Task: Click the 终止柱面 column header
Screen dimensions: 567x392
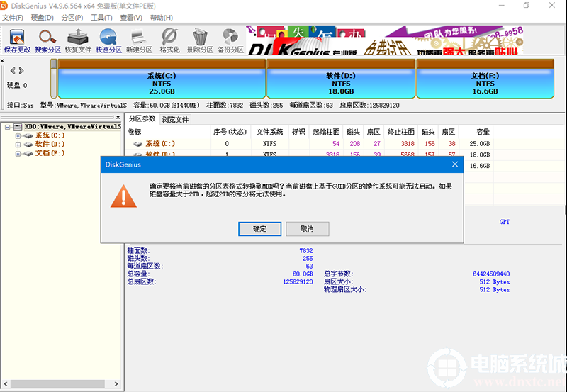Action: click(x=400, y=132)
